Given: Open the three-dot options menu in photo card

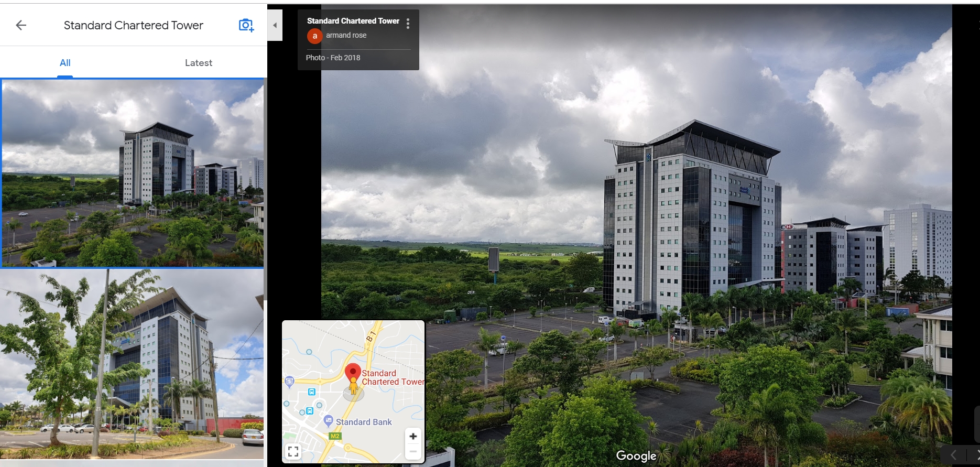Looking at the screenshot, I should (x=408, y=24).
